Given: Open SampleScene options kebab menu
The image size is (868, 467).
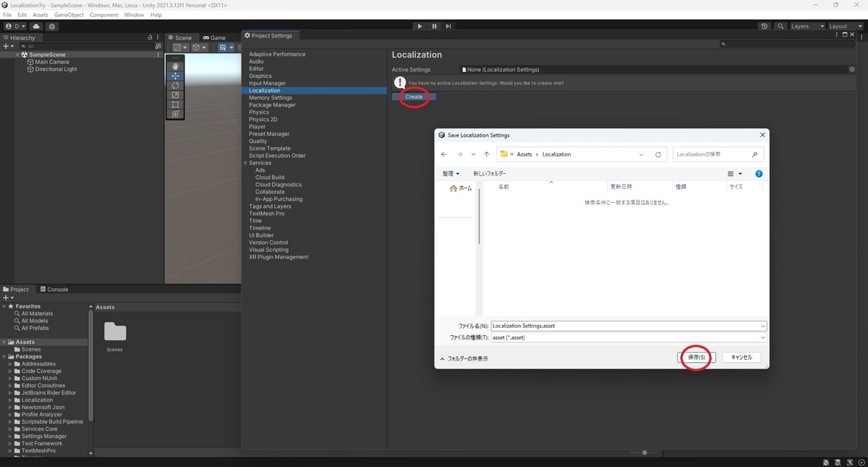Looking at the screenshot, I should pos(158,55).
